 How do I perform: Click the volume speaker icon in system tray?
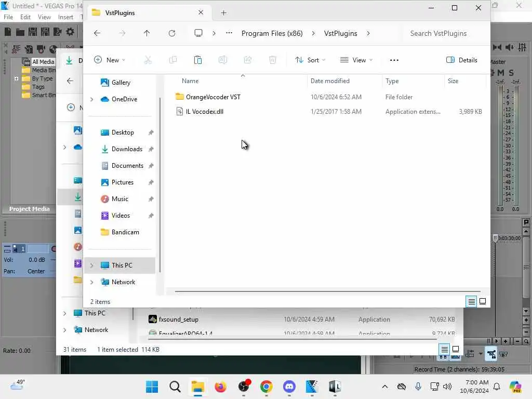[447, 387]
